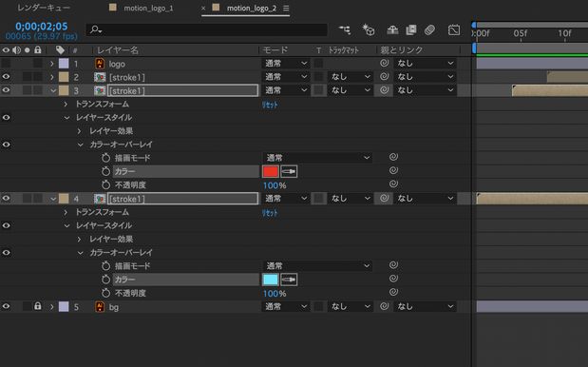
Task: Unlock the bg layer lock toggle
Action: point(37,306)
